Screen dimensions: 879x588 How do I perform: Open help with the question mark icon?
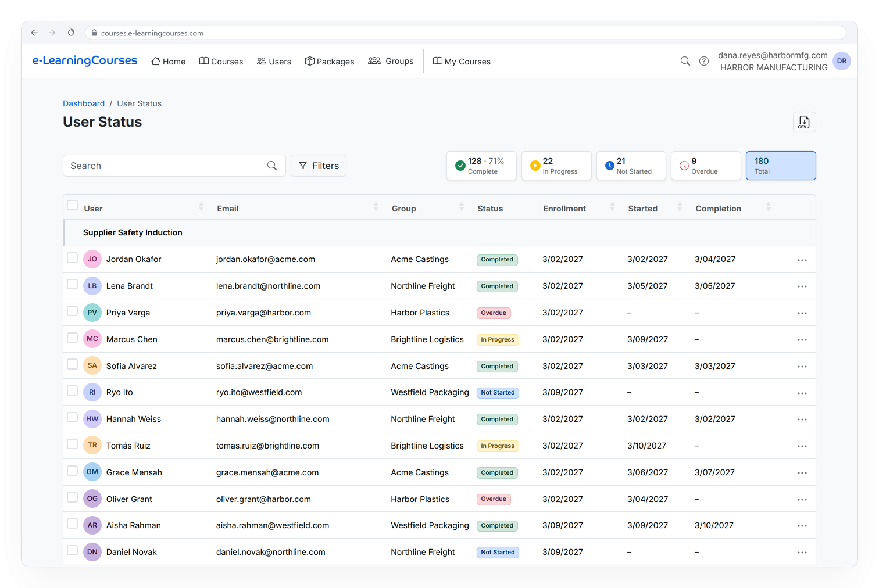[704, 61]
